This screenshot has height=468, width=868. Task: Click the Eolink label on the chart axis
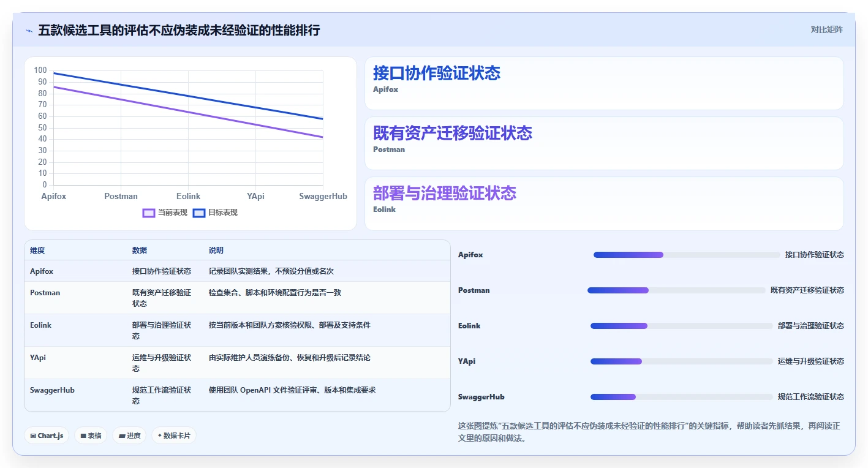tap(188, 196)
